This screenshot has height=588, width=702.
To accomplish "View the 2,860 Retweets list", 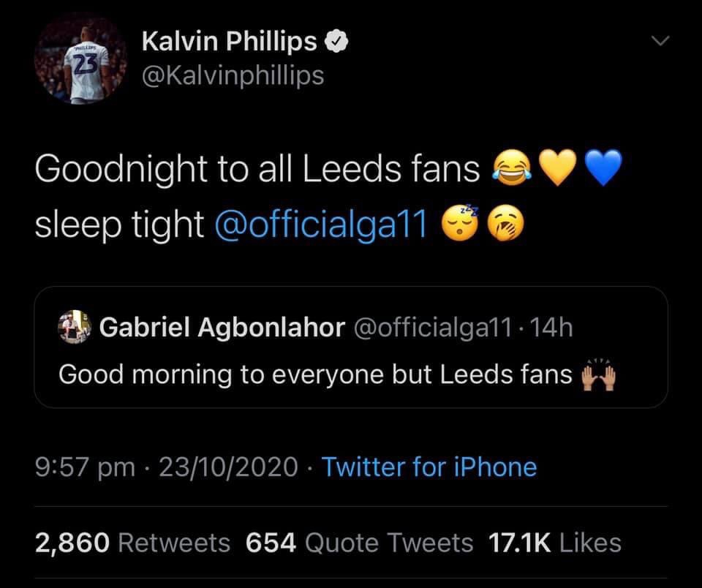I will point(132,543).
